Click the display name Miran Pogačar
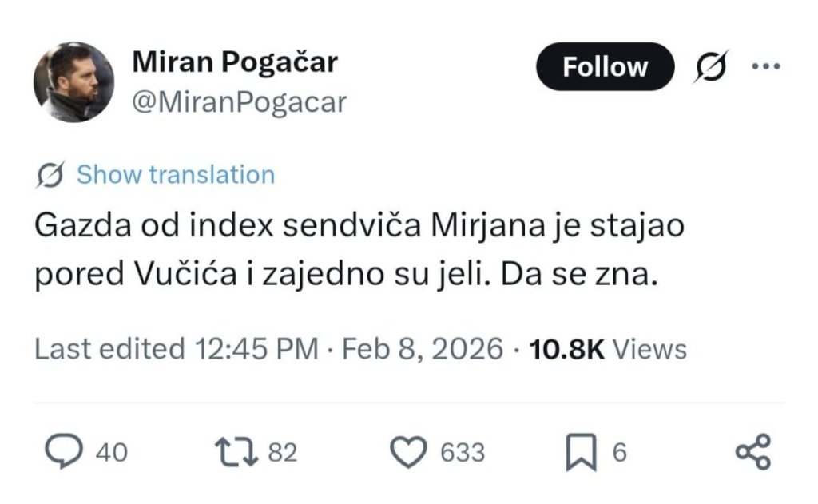Viewport: 818px width, 504px height. point(234,62)
